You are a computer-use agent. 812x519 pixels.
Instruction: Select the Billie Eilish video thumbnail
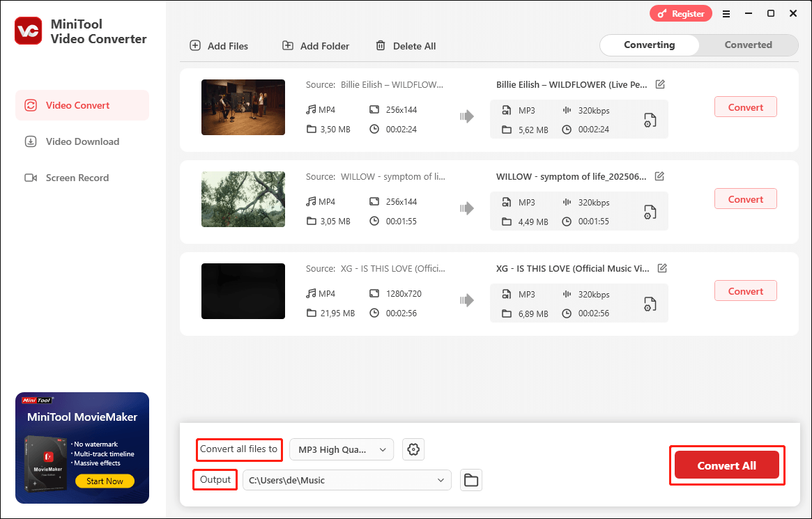tap(243, 107)
